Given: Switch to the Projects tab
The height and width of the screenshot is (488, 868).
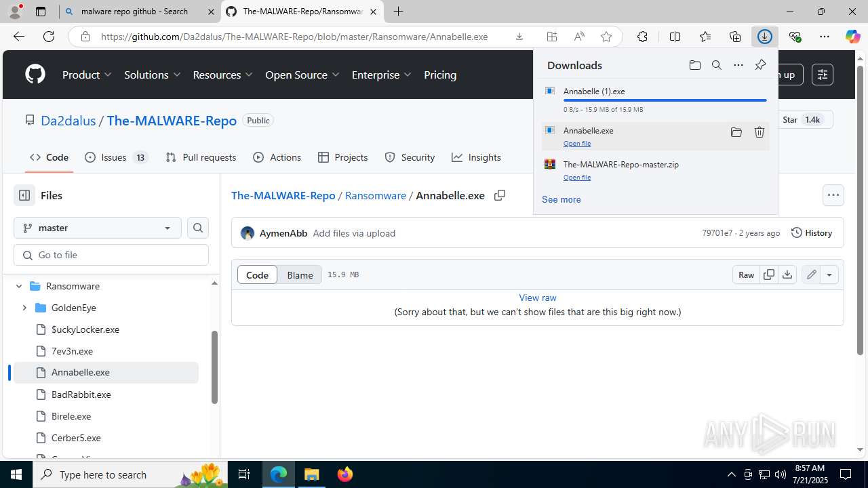Looking at the screenshot, I should click(x=342, y=157).
